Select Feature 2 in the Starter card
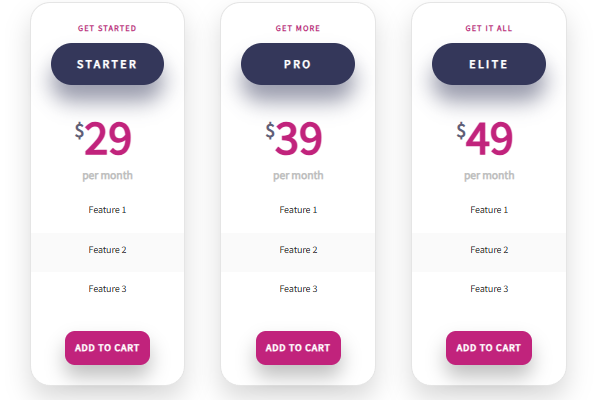600x400 pixels. (x=107, y=250)
